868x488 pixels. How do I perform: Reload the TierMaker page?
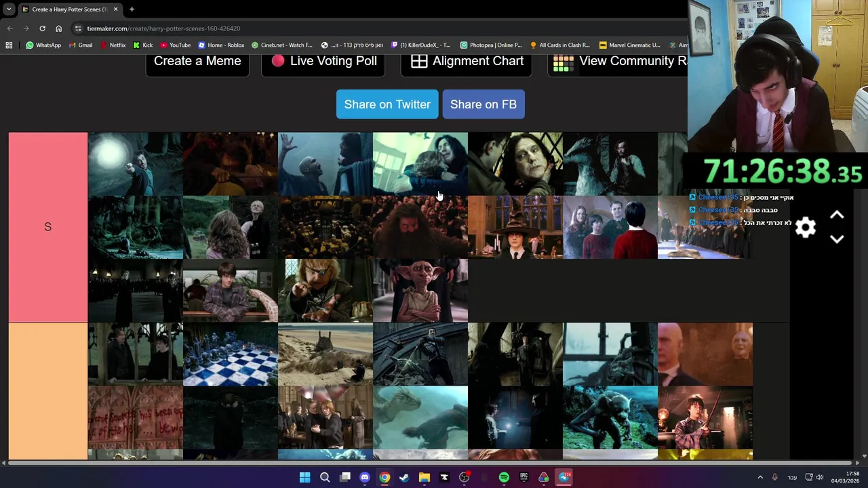42,28
